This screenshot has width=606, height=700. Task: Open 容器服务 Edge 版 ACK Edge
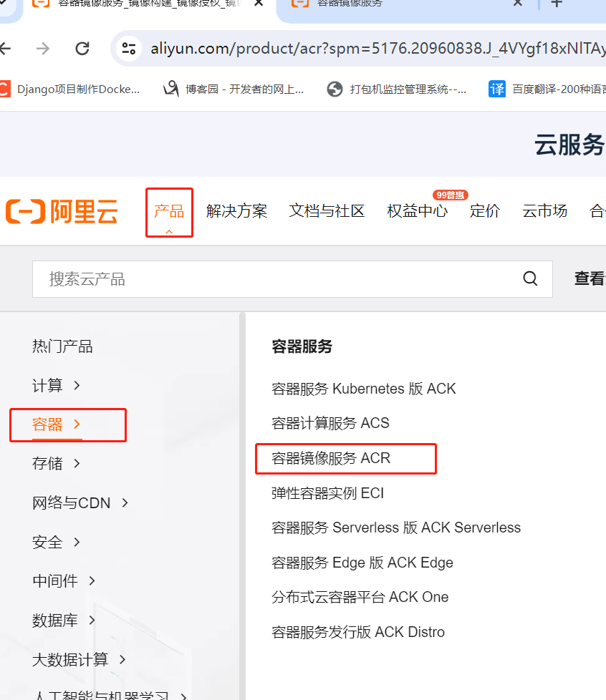tap(362, 563)
